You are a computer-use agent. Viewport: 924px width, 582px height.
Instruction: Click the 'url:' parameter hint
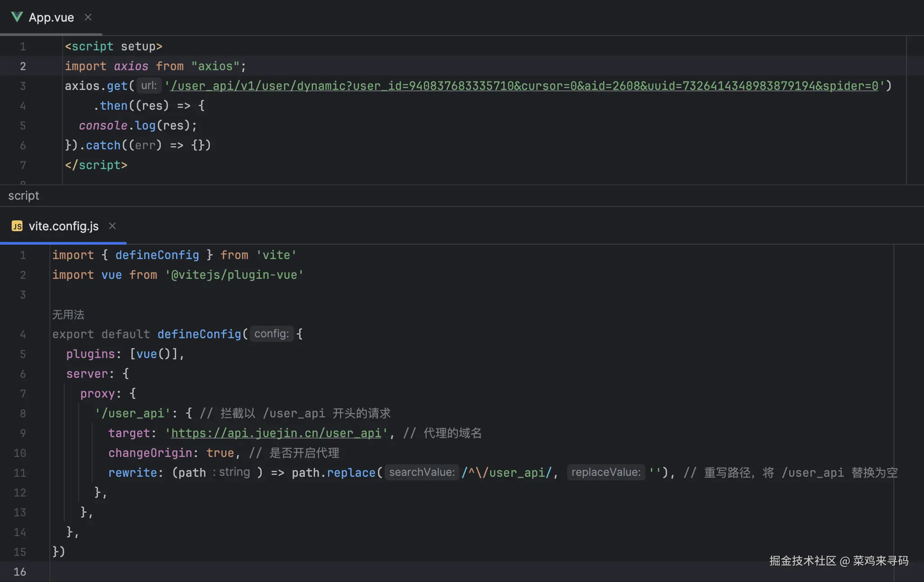149,85
